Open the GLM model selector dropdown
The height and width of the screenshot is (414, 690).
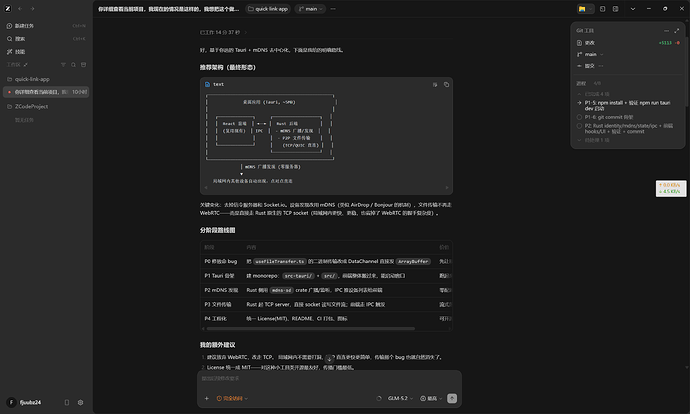[x=400, y=399]
